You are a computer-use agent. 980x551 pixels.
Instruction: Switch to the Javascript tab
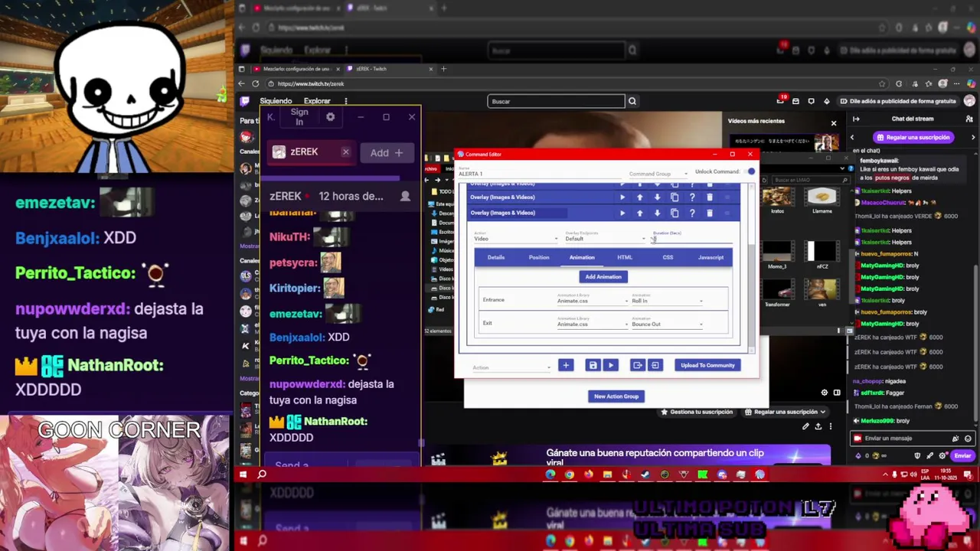(x=710, y=257)
